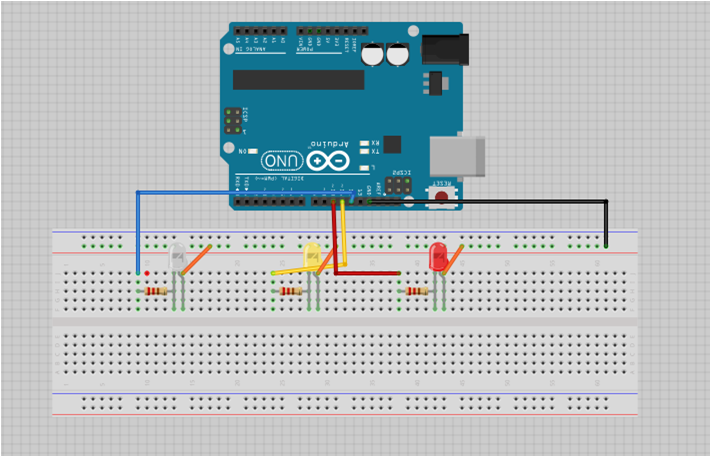The image size is (711, 457).
Task: Select the white LED on the breadboard
Action: click(x=178, y=256)
